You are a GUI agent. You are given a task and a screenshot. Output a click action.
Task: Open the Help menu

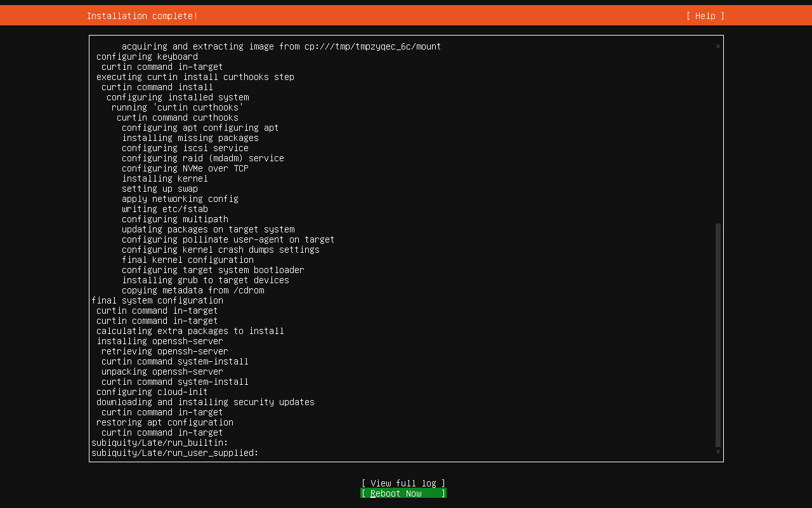point(705,16)
